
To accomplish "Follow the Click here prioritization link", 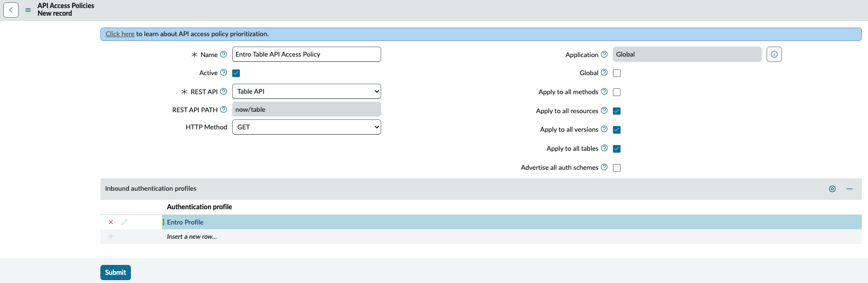I will tap(120, 34).
